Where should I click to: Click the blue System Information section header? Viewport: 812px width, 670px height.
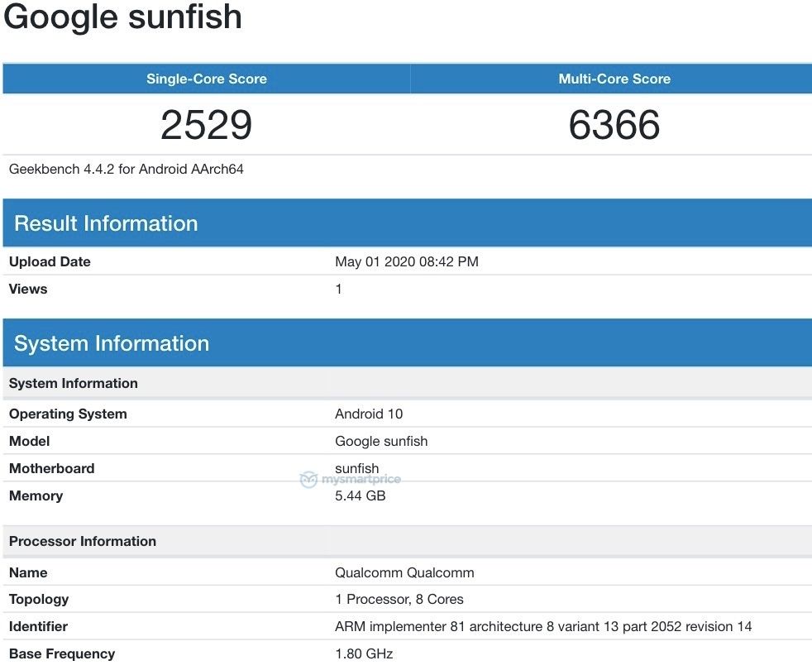112,343
